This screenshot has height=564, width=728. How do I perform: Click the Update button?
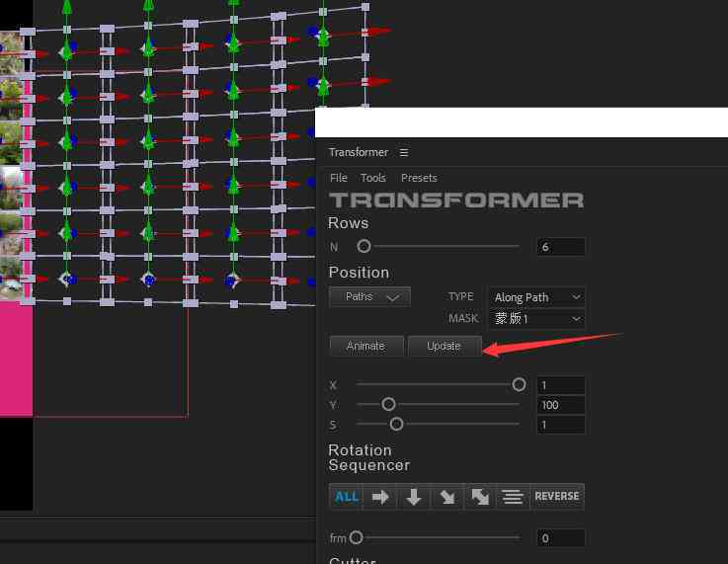pyautogui.click(x=444, y=347)
